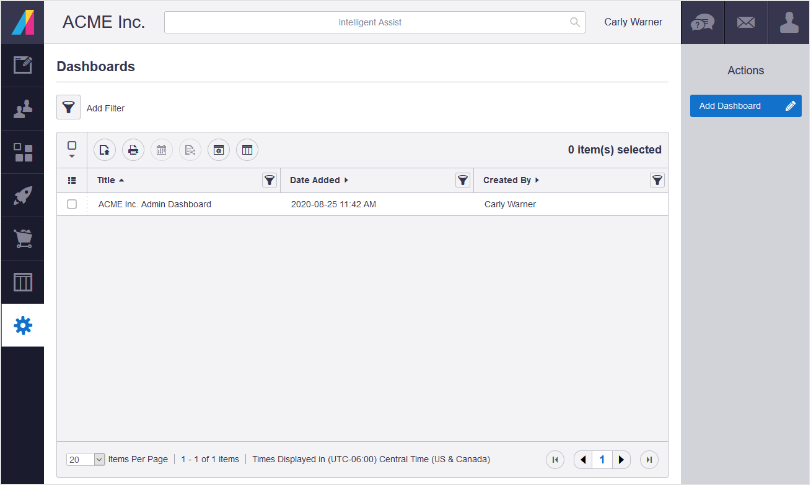Check the ACME Inc. Admin Dashboard row checkbox

point(72,204)
